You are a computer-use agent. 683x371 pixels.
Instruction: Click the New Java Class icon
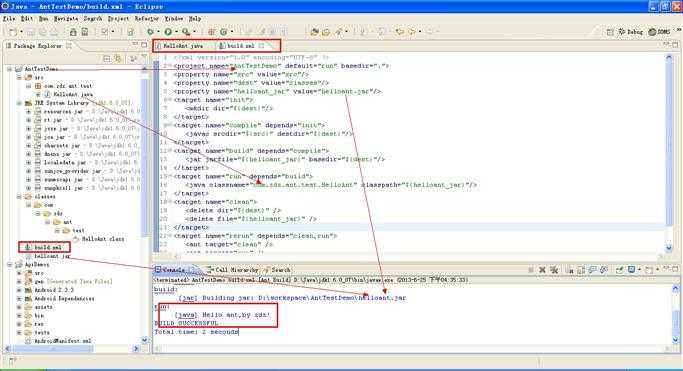[x=223, y=32]
